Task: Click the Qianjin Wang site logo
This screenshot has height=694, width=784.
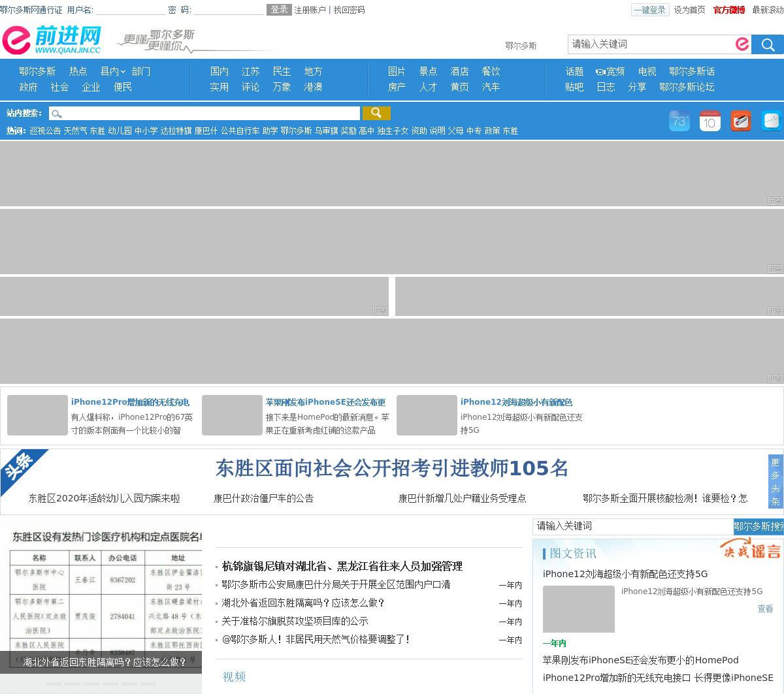Action: (52, 40)
